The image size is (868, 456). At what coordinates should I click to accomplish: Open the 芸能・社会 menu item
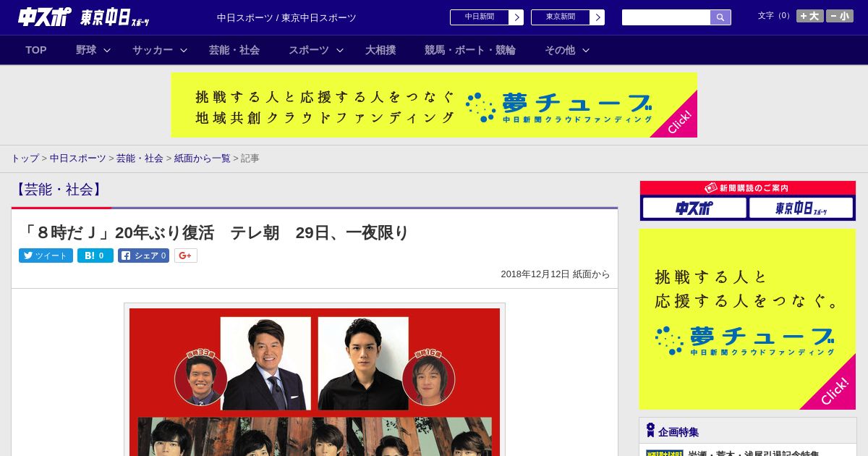[x=234, y=50]
